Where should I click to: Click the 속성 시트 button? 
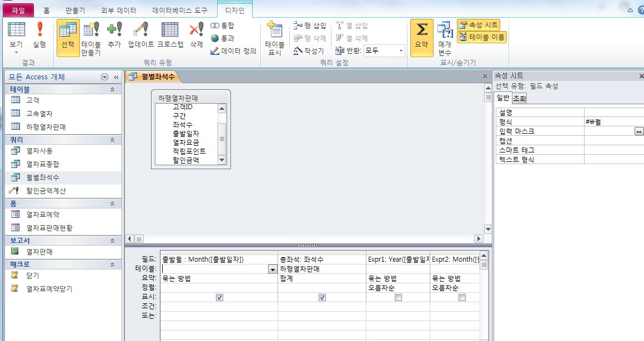(x=478, y=25)
